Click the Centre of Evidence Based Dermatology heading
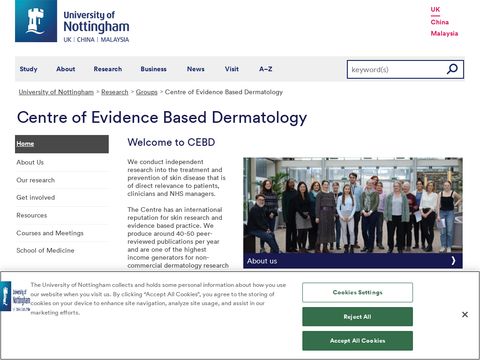The width and height of the screenshot is (480, 360). click(162, 118)
